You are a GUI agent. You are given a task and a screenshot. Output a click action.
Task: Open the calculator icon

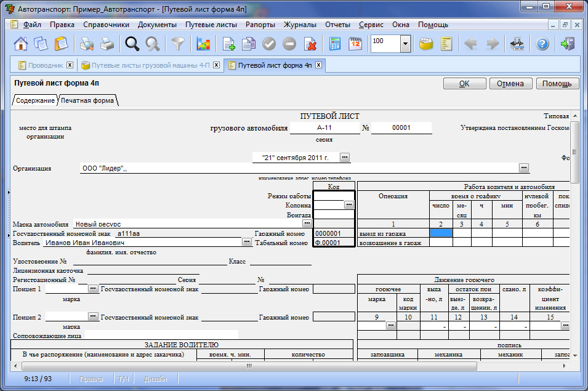[x=334, y=44]
